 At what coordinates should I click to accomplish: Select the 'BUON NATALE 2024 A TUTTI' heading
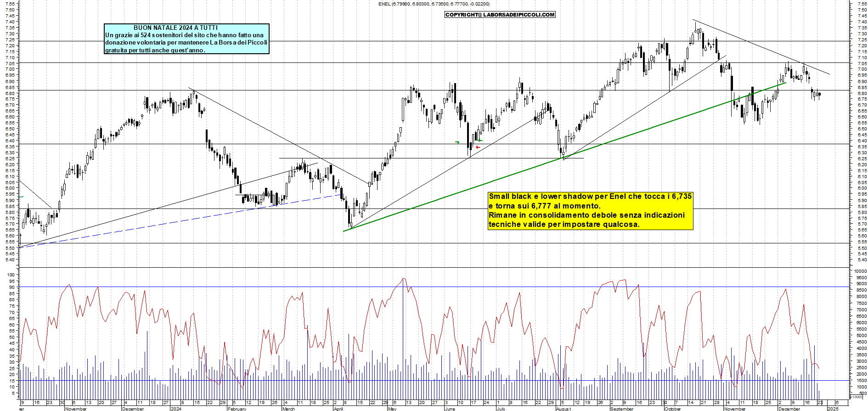point(175,28)
